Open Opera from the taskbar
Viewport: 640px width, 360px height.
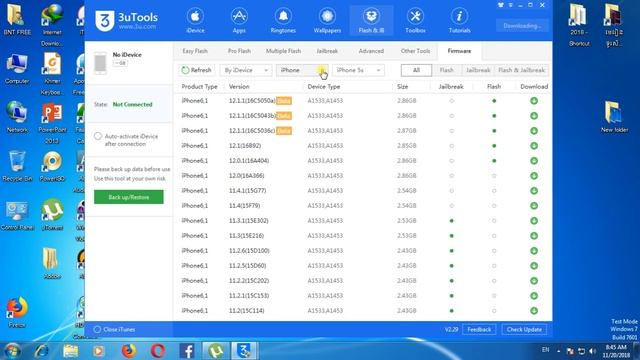point(158,351)
